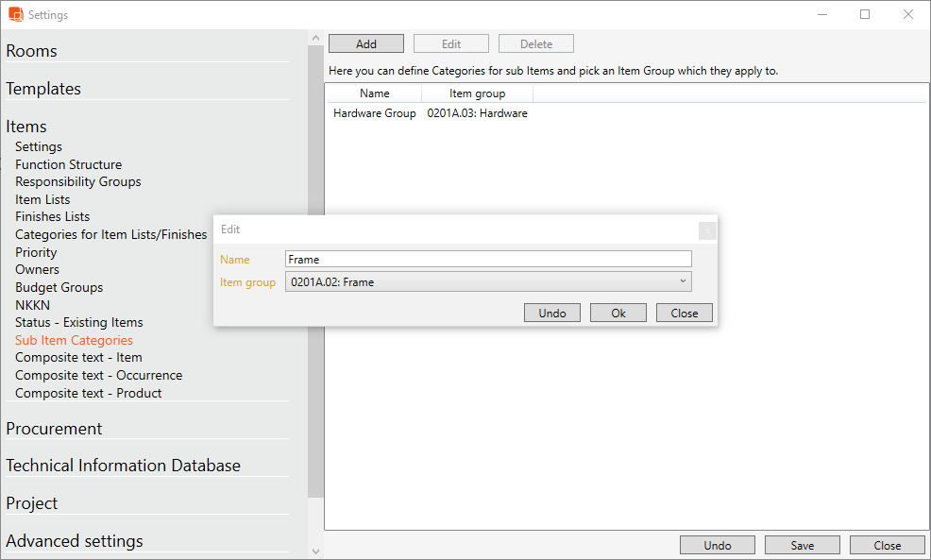The image size is (931, 560).
Task: Sort by Item group column header
Action: 477,93
